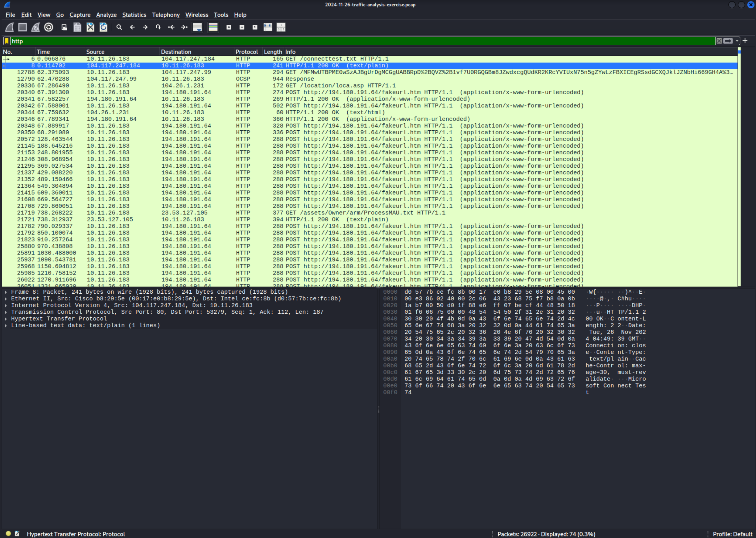Open the Analyze menu
Screen dimensions: 756x538
[x=106, y=15]
